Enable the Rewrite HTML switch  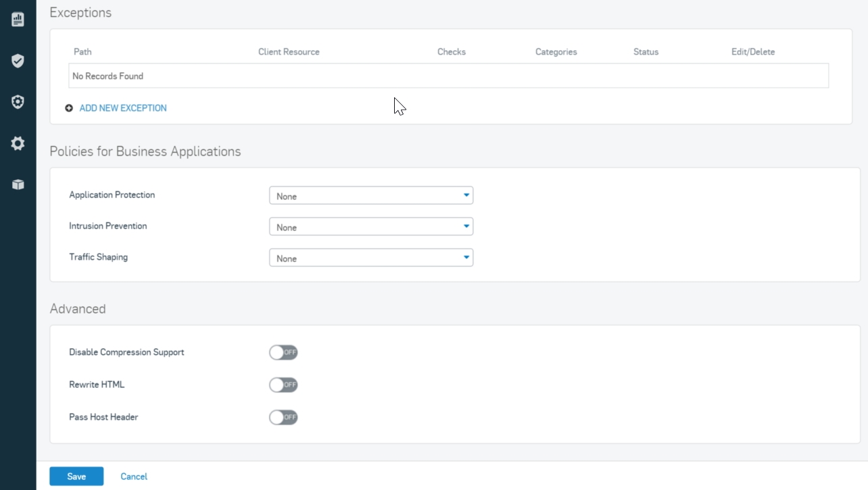283,385
